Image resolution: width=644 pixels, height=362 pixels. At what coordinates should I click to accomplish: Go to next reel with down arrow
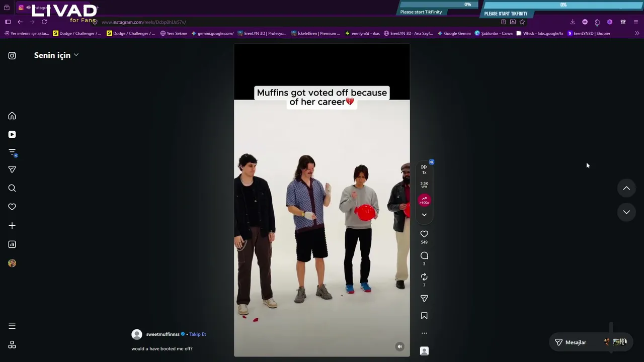coord(626,212)
